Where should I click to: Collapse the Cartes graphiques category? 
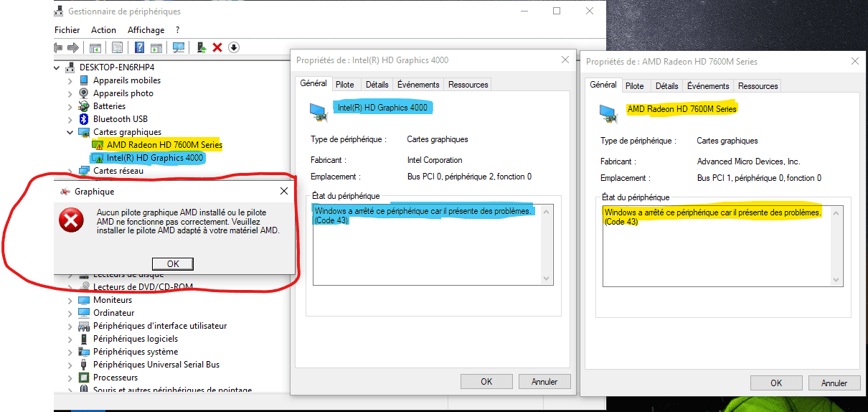(x=70, y=132)
